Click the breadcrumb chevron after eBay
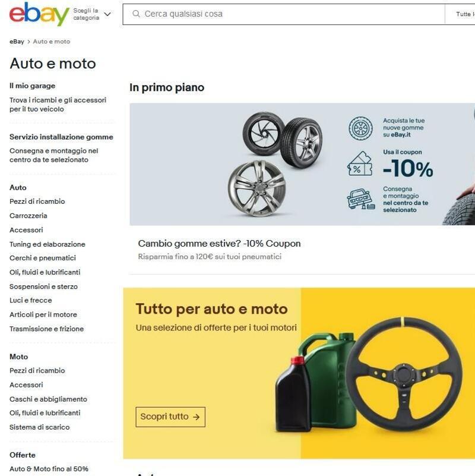 click(x=28, y=42)
